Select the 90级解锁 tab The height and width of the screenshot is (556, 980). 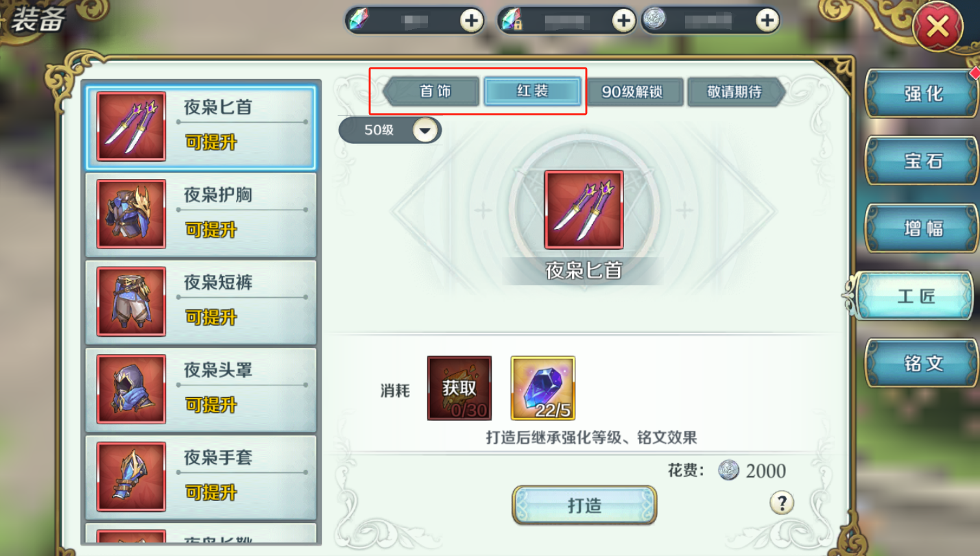(x=633, y=92)
